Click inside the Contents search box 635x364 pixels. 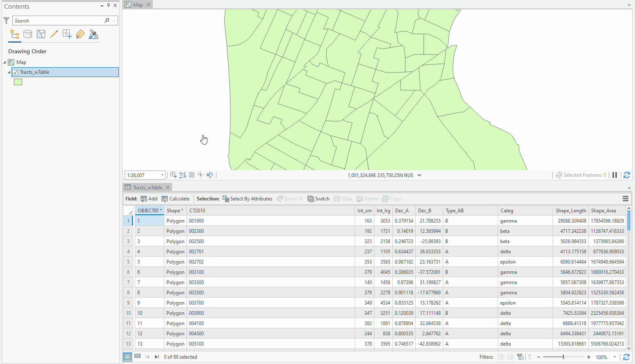(x=57, y=20)
